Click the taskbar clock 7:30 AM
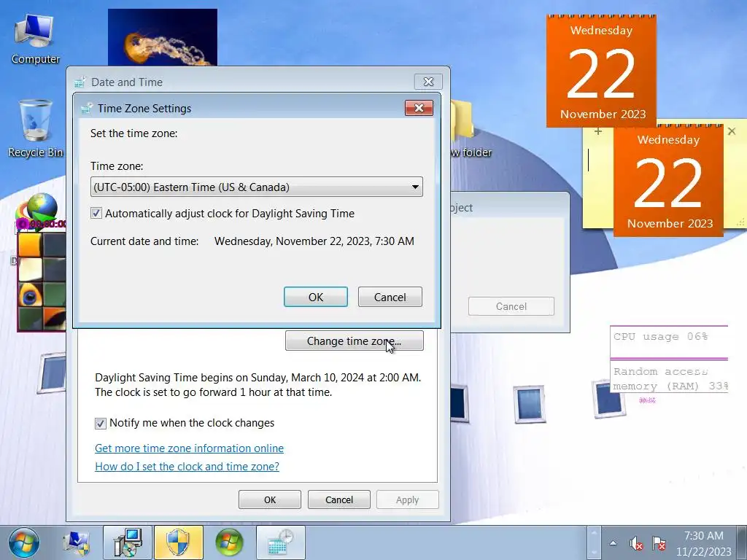This screenshot has width=747, height=560. (704, 536)
